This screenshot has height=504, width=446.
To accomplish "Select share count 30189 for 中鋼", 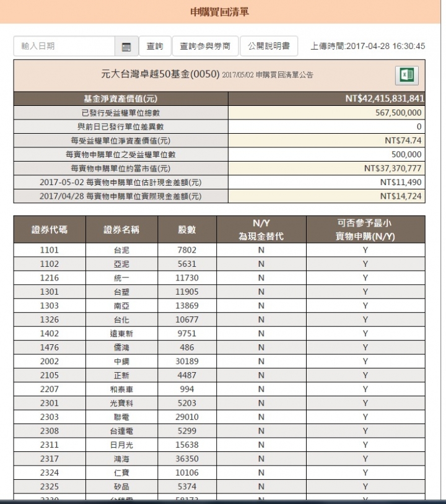I will point(187,362).
